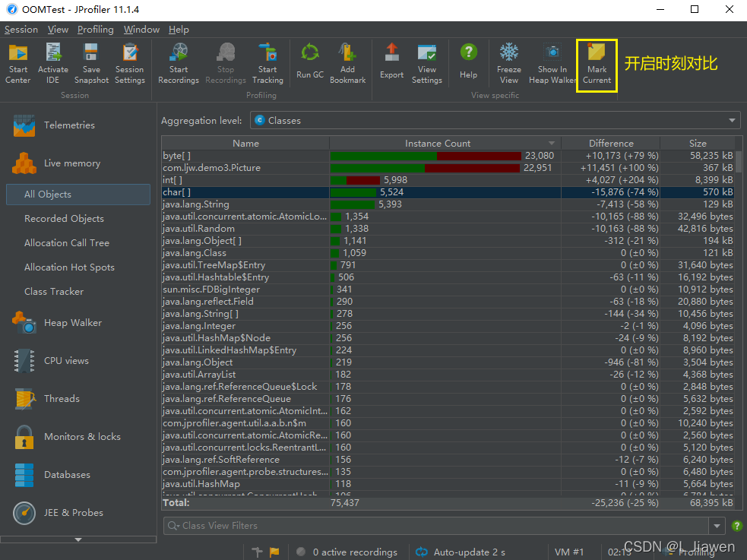
Task: Mark current values with Mark Current
Action: coord(597,65)
